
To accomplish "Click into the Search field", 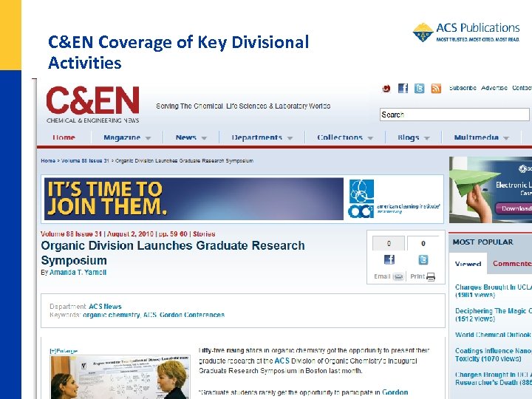I will point(454,115).
